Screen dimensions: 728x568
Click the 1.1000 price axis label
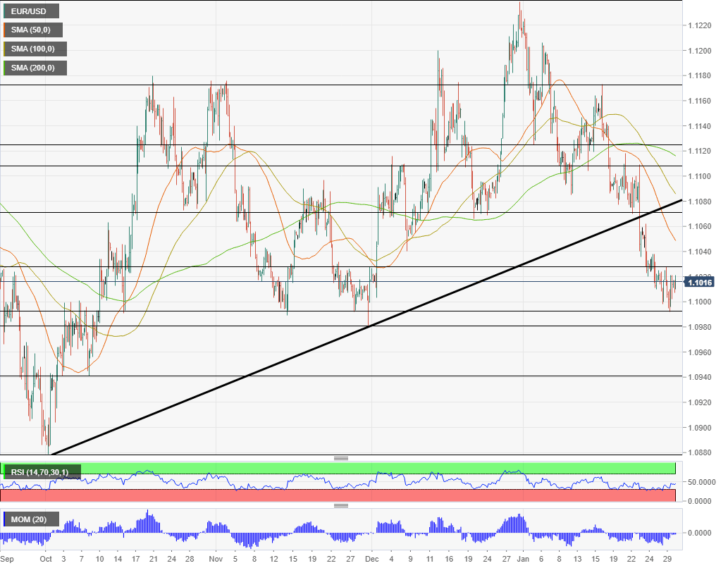click(700, 302)
